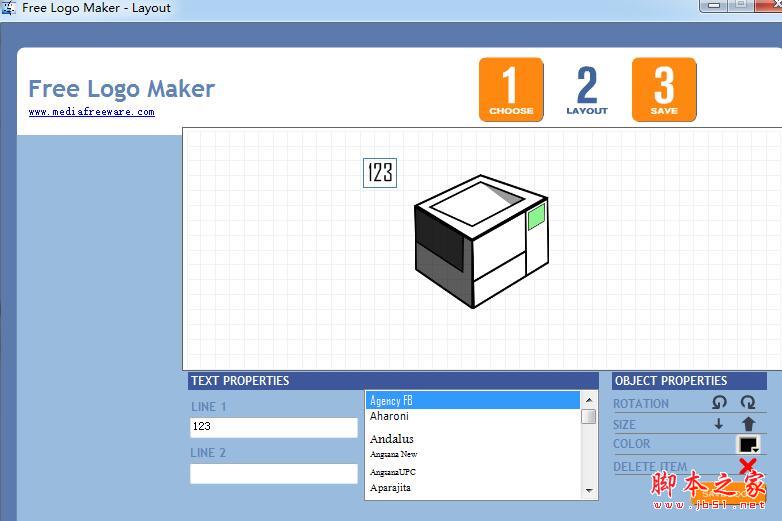
Task: Click the Line 1 text field
Action: tap(274, 427)
